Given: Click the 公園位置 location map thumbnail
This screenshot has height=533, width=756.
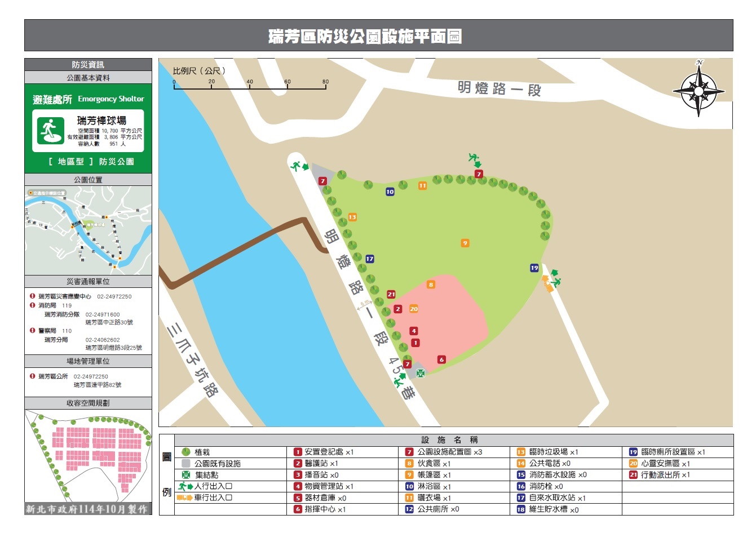Looking at the screenshot, I should (x=88, y=228).
